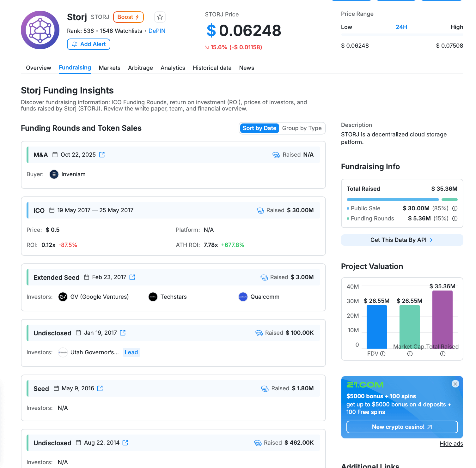Show info icon under Market Cap bar

pos(410,354)
